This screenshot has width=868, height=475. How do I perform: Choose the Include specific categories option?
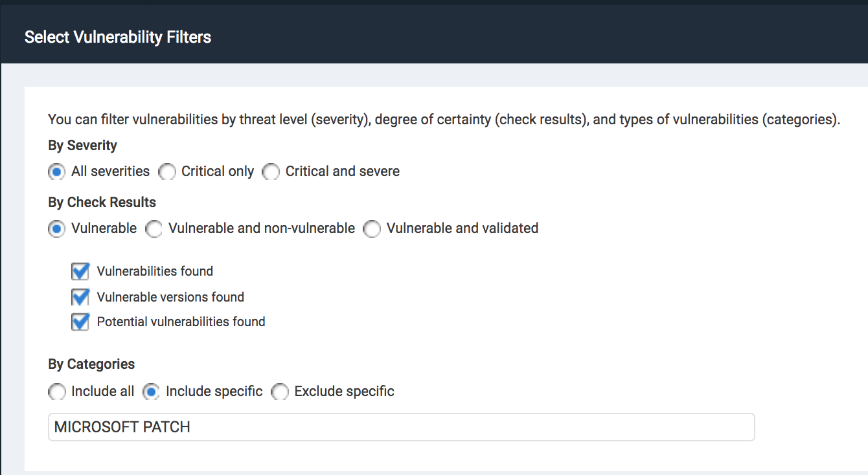152,392
